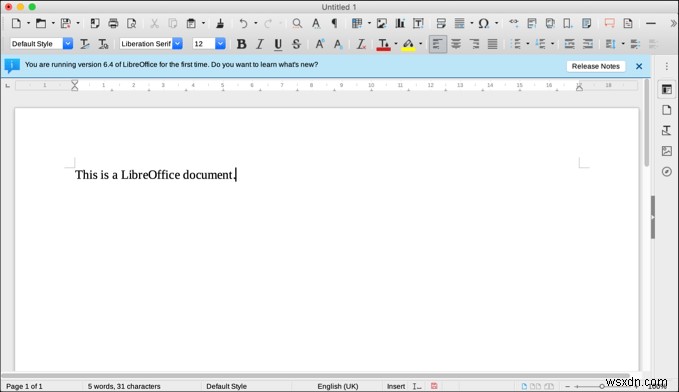Insert a line with the line icon
The image size is (679, 392).
[x=651, y=23]
